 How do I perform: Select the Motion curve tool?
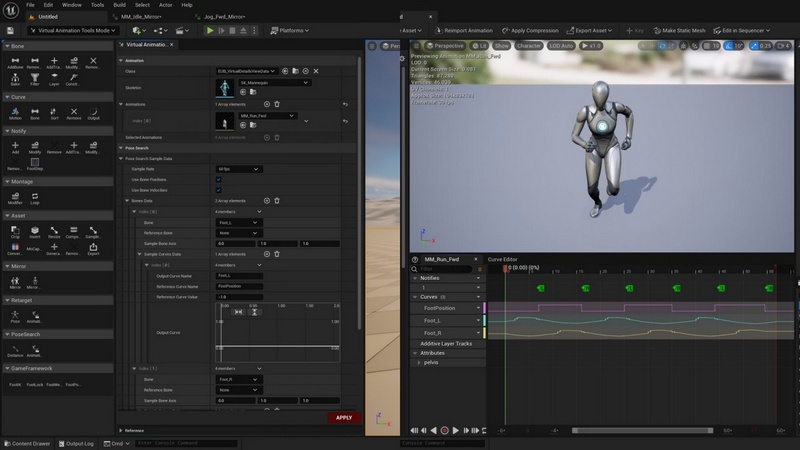(x=16, y=113)
